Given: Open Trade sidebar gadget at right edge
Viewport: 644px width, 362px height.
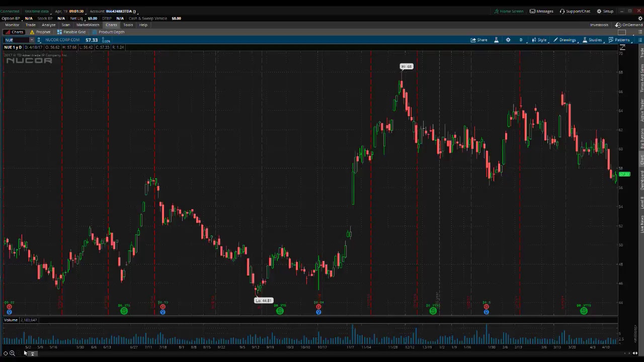Looking at the screenshot, I should [641, 52].
